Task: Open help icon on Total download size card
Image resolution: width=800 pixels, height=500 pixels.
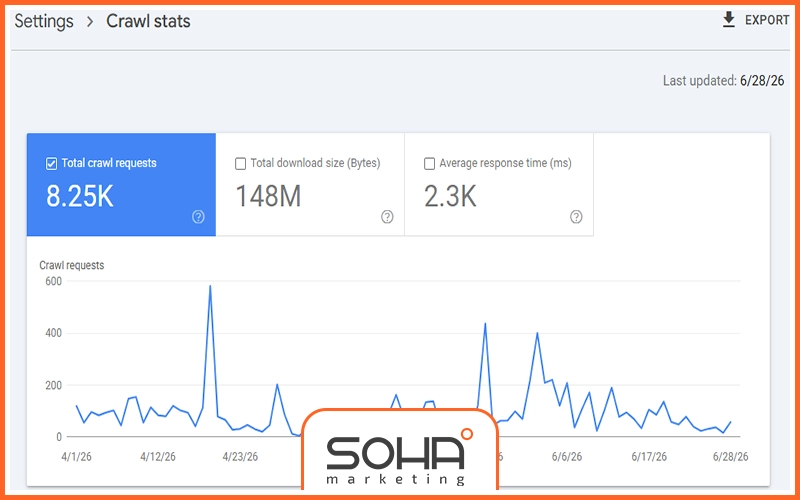Action: point(387,217)
